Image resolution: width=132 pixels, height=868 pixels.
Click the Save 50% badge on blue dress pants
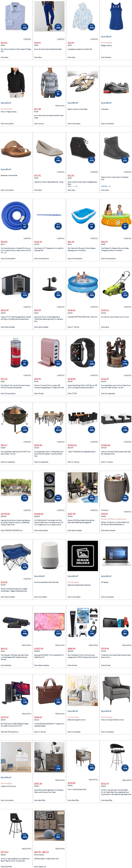coord(58,27)
